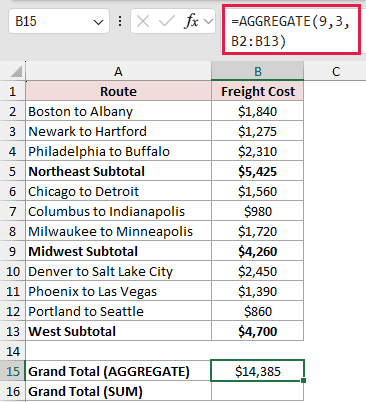Click the Cancel X icon in formula bar

(x=143, y=22)
